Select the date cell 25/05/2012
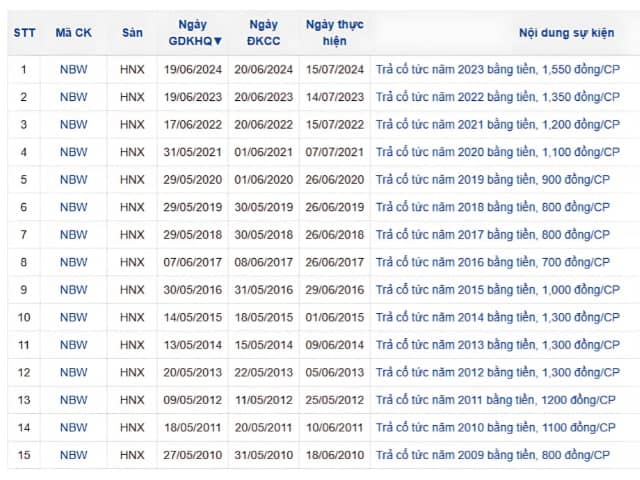This screenshot has height=480, width=640. pos(335,400)
